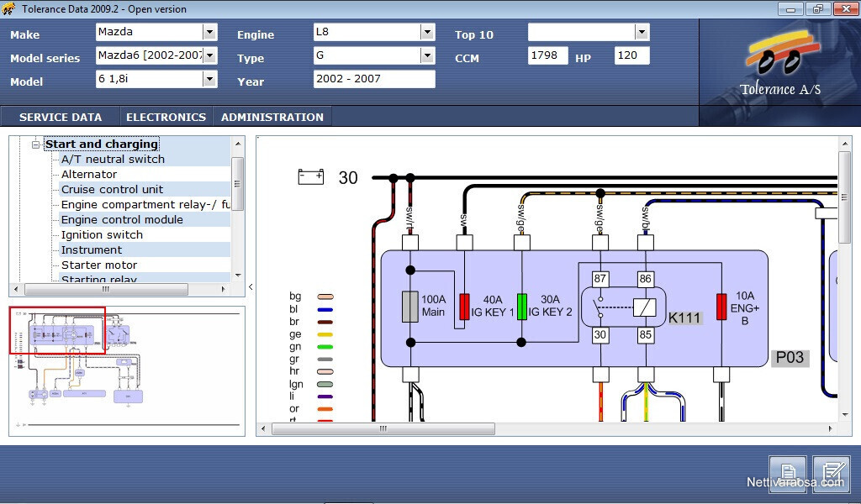Click relay terminal 85 in the diagram
This screenshot has height=504, width=861.
(x=645, y=335)
